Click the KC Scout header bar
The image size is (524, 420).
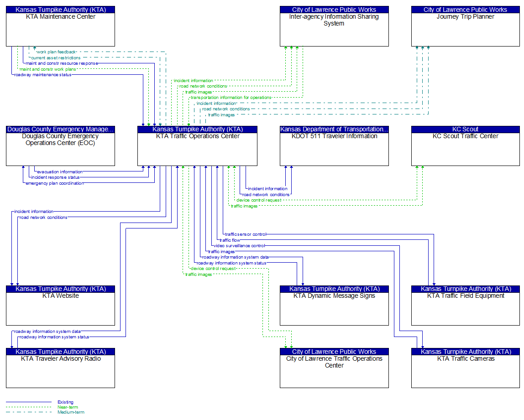[x=466, y=129]
